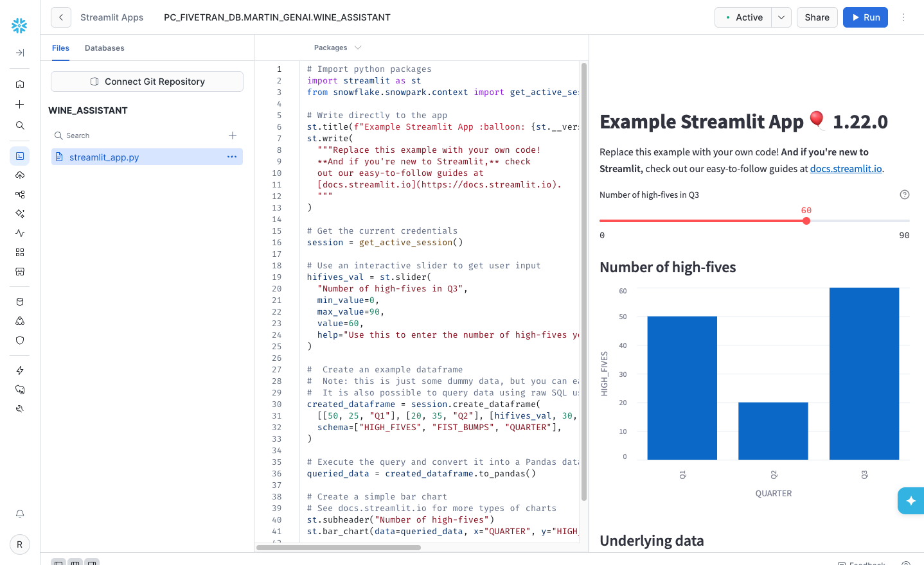
Task: Open the docs.streamlit.io link
Action: [x=846, y=169]
